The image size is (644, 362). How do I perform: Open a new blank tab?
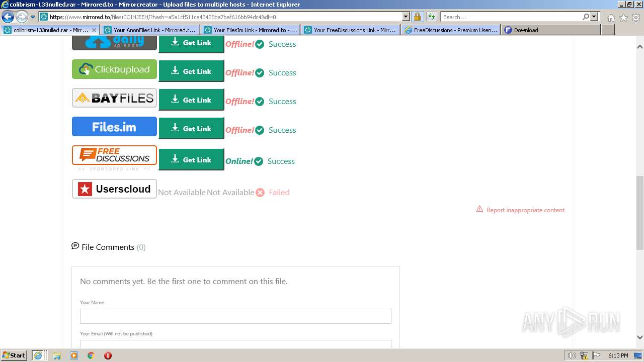[608, 30]
